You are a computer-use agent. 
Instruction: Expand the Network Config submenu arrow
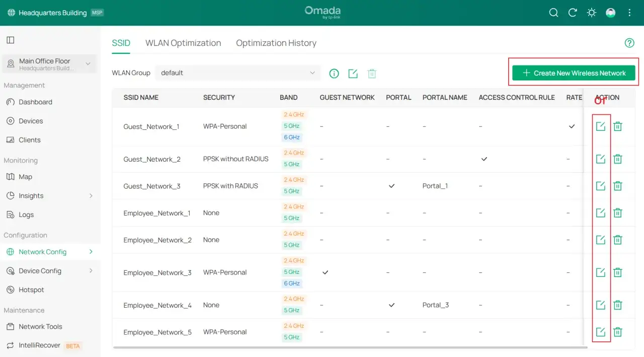[91, 252]
